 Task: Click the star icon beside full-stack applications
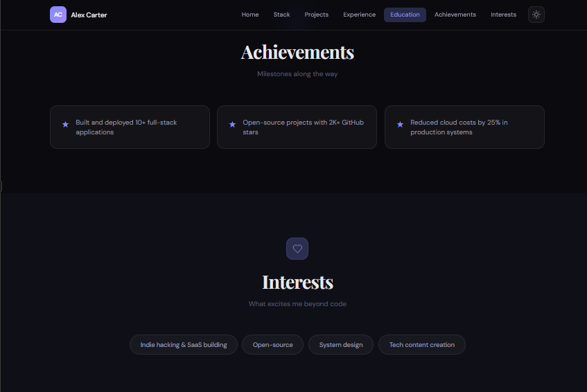point(65,125)
